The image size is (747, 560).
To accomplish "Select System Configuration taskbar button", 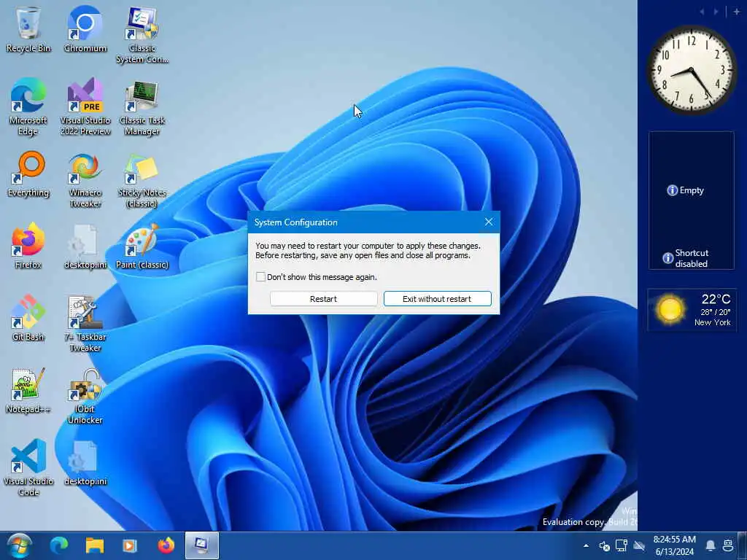I will (201, 545).
